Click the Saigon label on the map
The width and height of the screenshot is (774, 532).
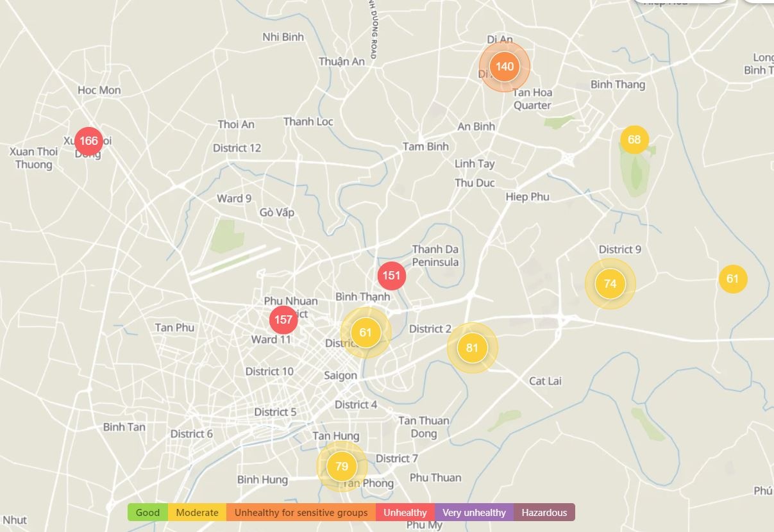tap(340, 376)
